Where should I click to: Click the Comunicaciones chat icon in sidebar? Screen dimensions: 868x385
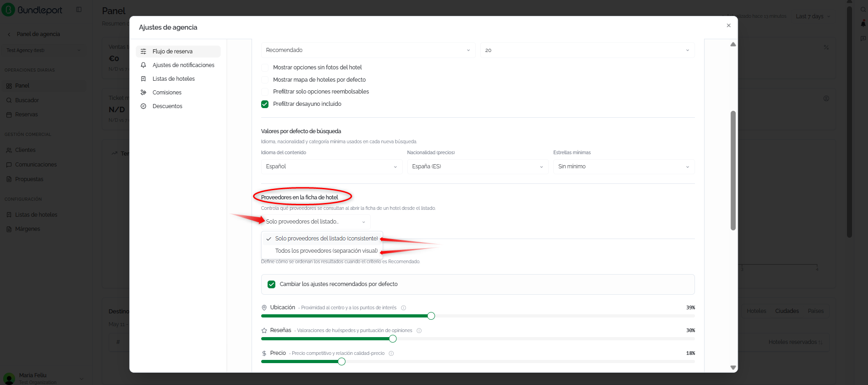(9, 165)
